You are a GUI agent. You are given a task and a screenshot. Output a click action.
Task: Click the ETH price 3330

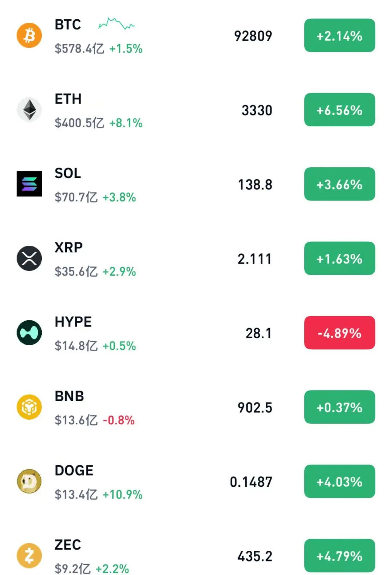(x=257, y=110)
